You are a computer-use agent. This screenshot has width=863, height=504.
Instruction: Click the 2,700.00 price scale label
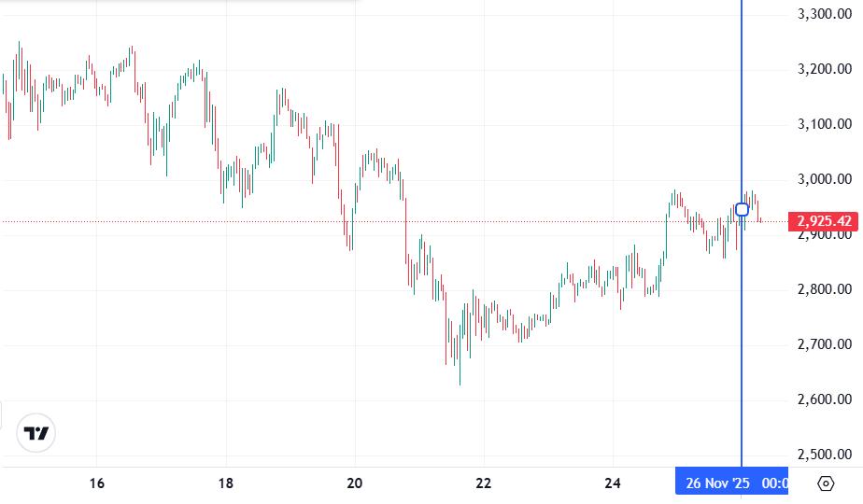tap(824, 344)
